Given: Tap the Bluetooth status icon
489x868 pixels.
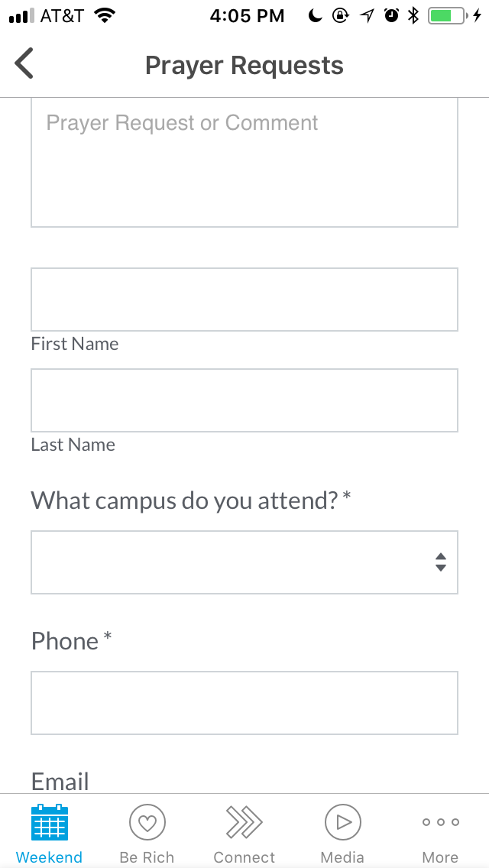Looking at the screenshot, I should (413, 16).
